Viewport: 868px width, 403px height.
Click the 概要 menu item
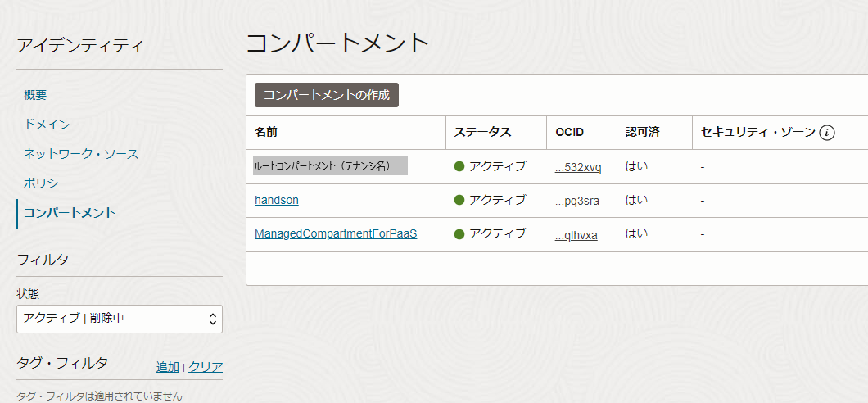35,95
